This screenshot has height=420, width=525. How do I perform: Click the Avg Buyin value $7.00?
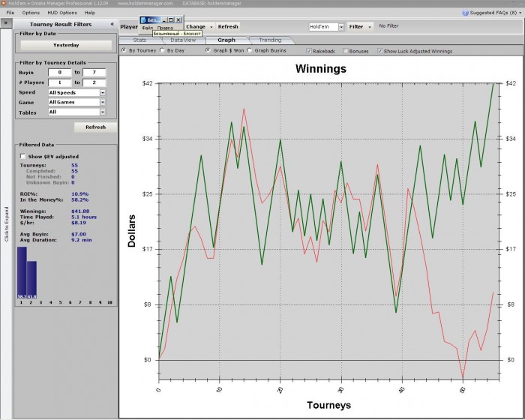79,235
